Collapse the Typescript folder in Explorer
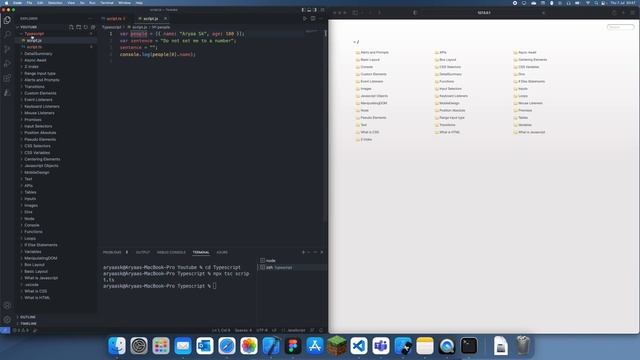Viewport: 640px width, 360px height. tap(56, 34)
